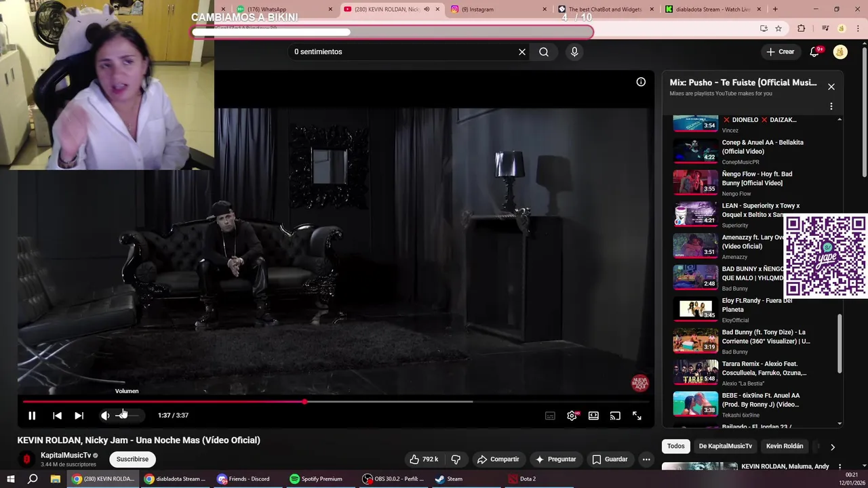
Task: Like the video (792 k)
Action: (x=424, y=459)
